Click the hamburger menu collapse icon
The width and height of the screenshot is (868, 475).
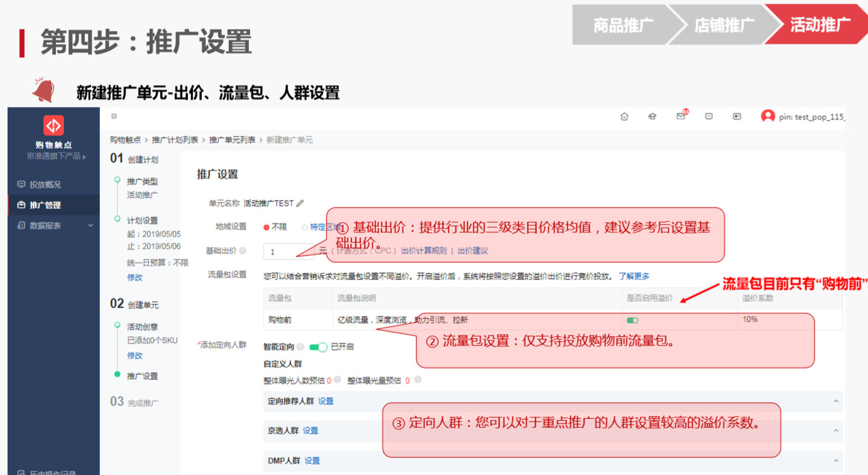pos(114,116)
